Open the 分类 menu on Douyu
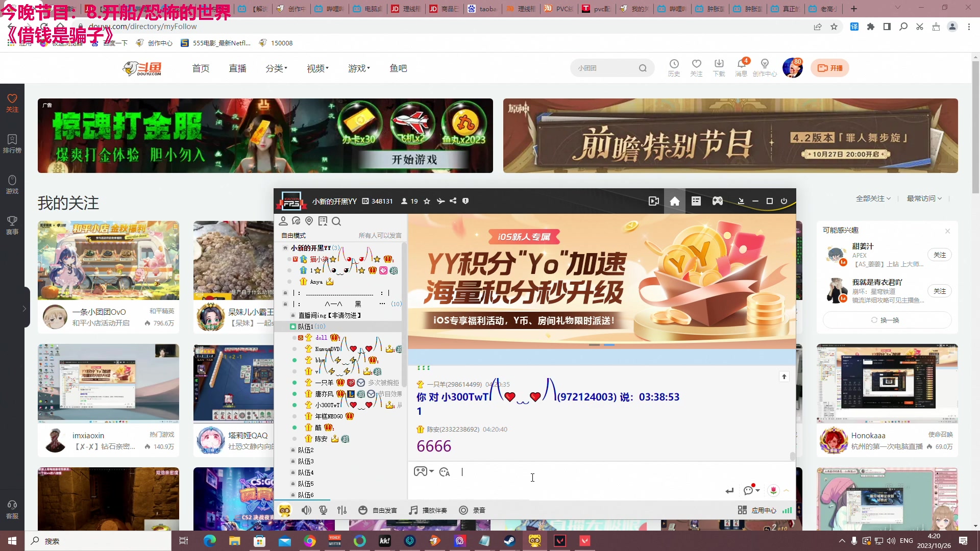 click(x=276, y=68)
